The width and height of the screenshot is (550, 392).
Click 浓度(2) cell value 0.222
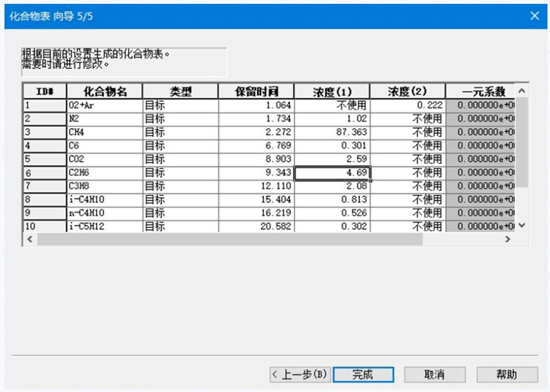point(407,105)
